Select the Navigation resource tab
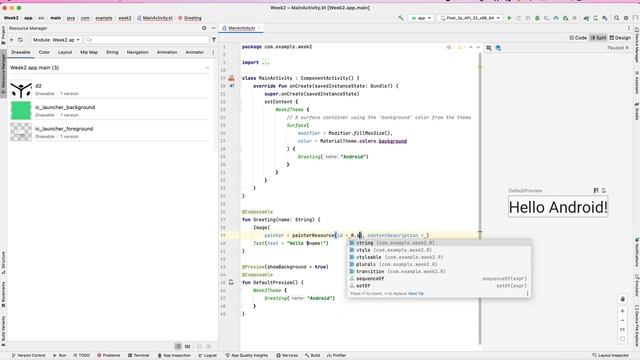Image resolution: width=640 pixels, height=360 pixels. (138, 52)
